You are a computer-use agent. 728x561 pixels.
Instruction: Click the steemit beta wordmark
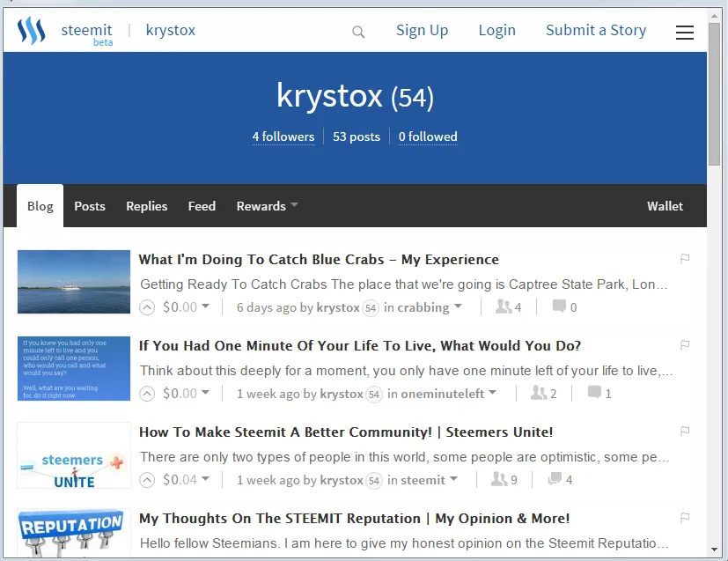click(87, 33)
